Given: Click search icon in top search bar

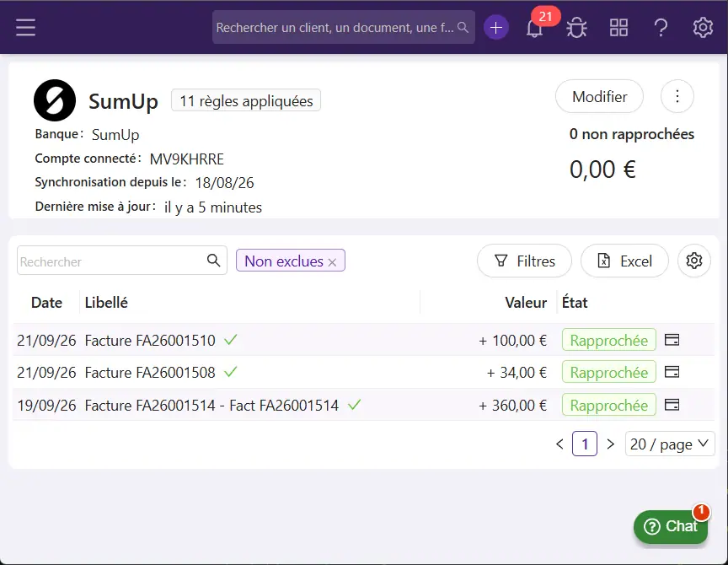Looking at the screenshot, I should pyautogui.click(x=463, y=28).
